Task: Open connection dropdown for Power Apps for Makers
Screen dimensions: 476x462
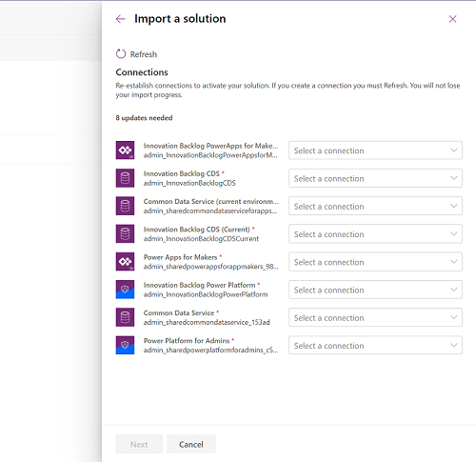Action: pyautogui.click(x=375, y=262)
